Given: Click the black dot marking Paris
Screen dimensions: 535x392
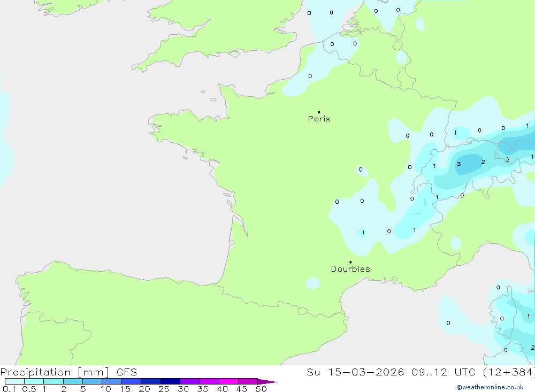Looking at the screenshot, I should coord(319,112).
